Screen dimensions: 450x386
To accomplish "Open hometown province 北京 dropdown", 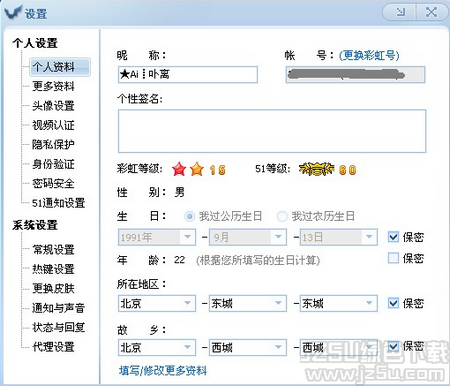I will [157, 347].
